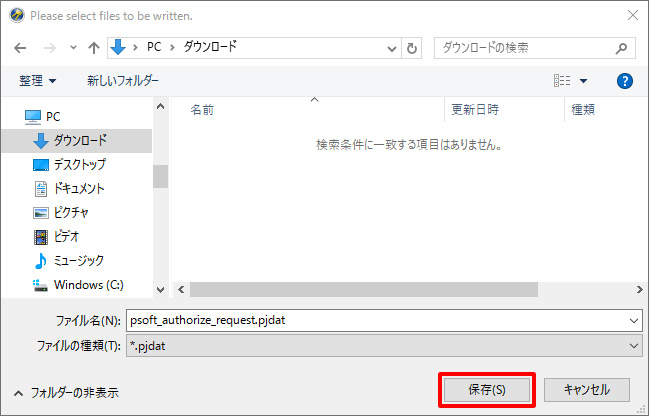Select Videos folder in sidebar
This screenshot has height=416, width=649.
click(x=66, y=236)
